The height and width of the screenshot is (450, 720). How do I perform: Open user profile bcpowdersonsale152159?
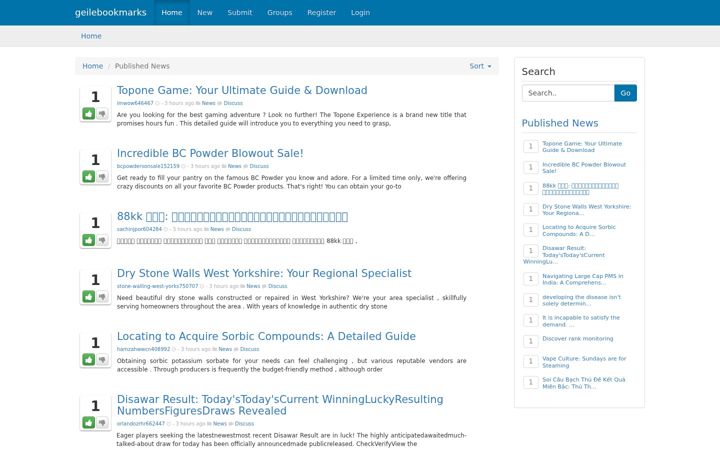pos(148,166)
